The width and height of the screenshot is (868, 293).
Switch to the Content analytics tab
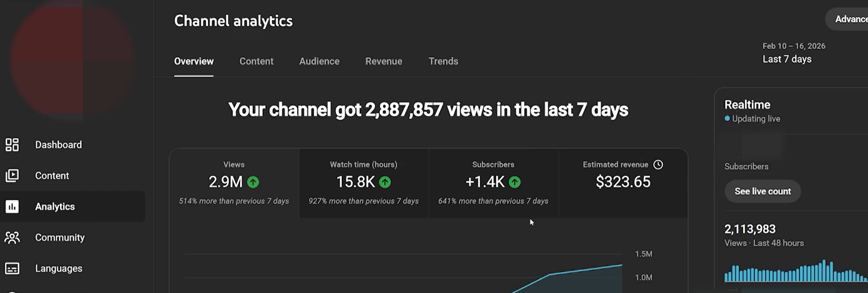[x=256, y=61]
